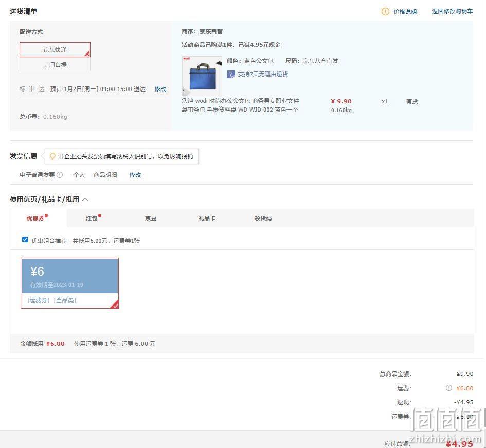
Task: Select 京东快递 delivery method
Action: [55, 49]
